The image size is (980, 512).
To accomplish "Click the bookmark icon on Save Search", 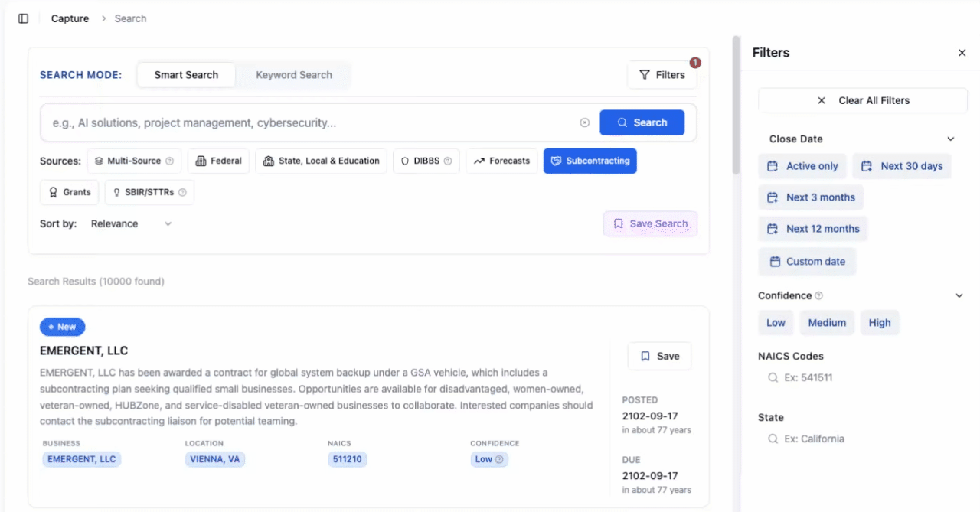I will (619, 223).
